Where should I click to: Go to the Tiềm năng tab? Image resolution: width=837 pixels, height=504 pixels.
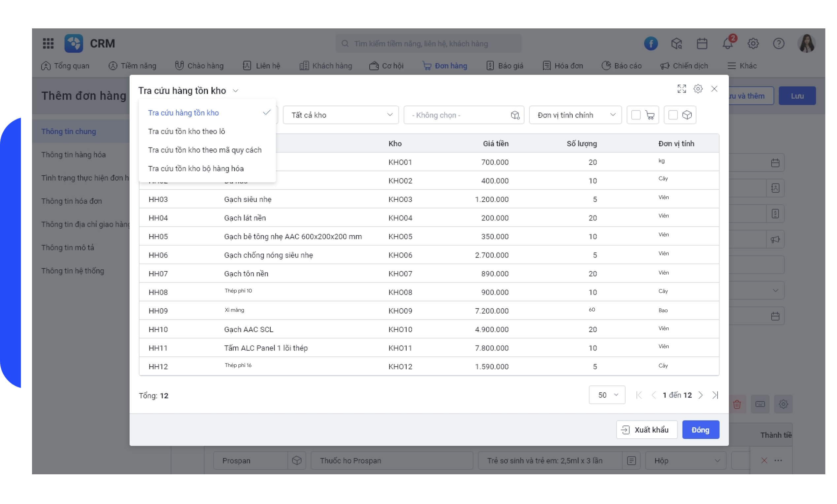coord(132,66)
